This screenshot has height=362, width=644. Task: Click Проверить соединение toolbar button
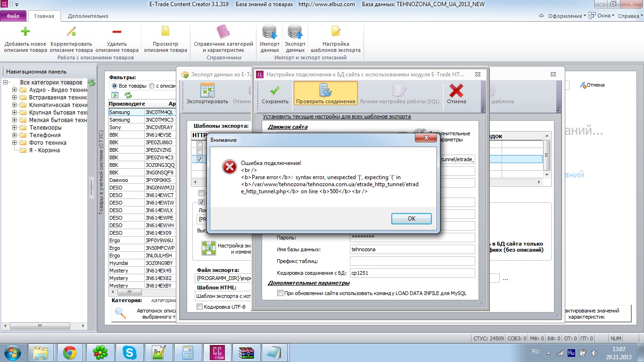[x=326, y=93]
